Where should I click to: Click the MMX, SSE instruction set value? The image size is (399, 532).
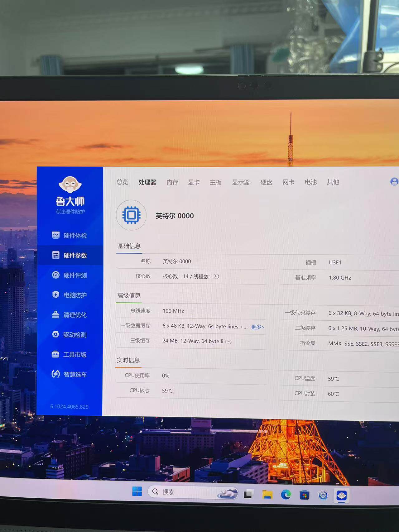[363, 344]
